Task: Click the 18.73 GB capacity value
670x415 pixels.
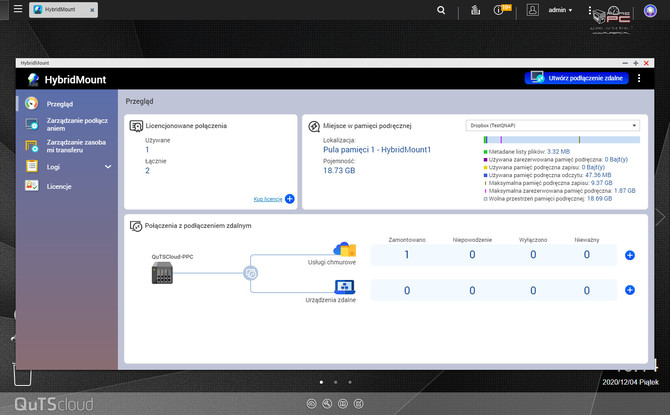Action: [x=339, y=171]
